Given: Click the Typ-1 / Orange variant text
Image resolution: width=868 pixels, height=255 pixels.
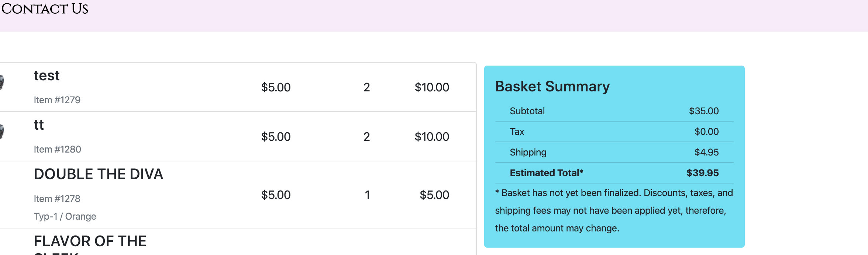Looking at the screenshot, I should click(x=65, y=216).
